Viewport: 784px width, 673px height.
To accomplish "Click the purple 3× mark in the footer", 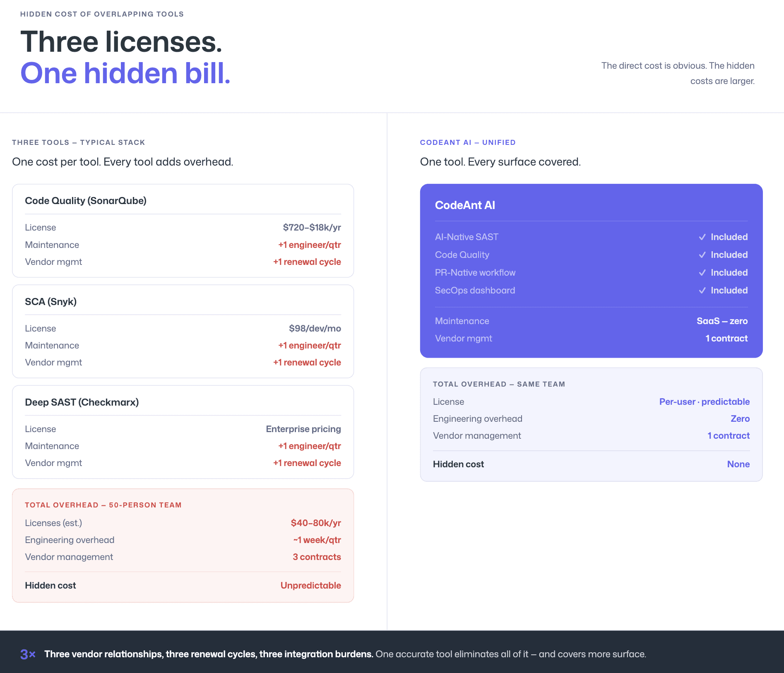I will (x=28, y=654).
